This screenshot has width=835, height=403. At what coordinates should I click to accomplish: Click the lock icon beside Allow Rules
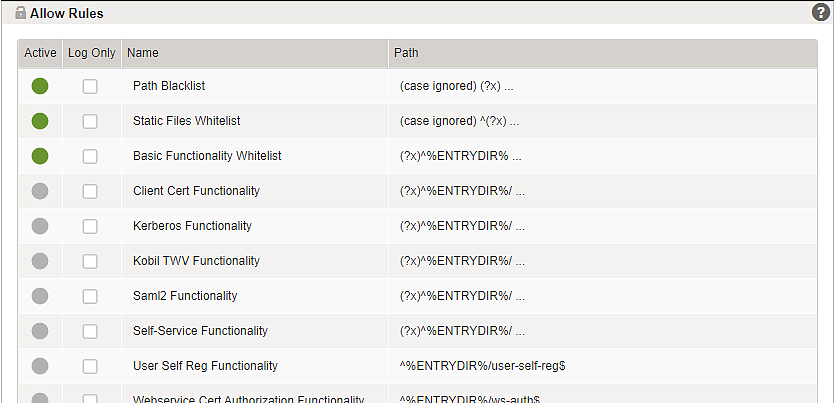21,13
